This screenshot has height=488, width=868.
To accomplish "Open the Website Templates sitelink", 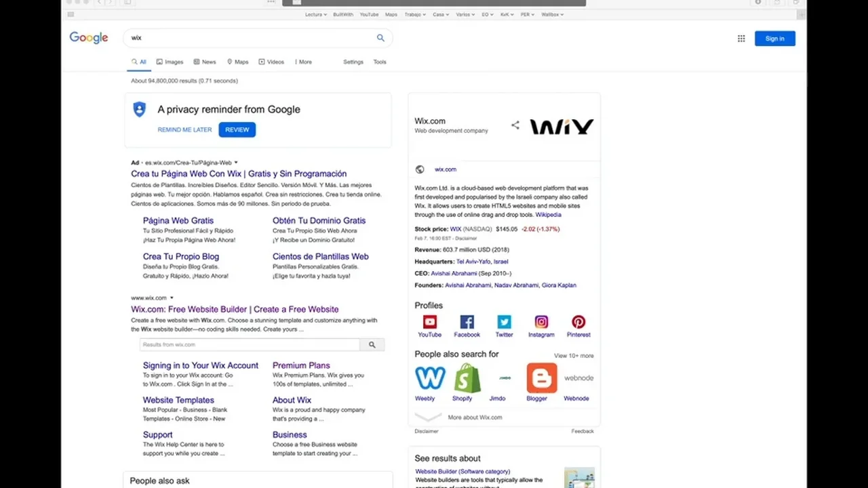I will click(178, 400).
